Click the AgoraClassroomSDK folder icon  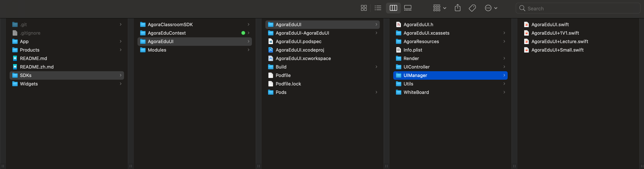143,25
